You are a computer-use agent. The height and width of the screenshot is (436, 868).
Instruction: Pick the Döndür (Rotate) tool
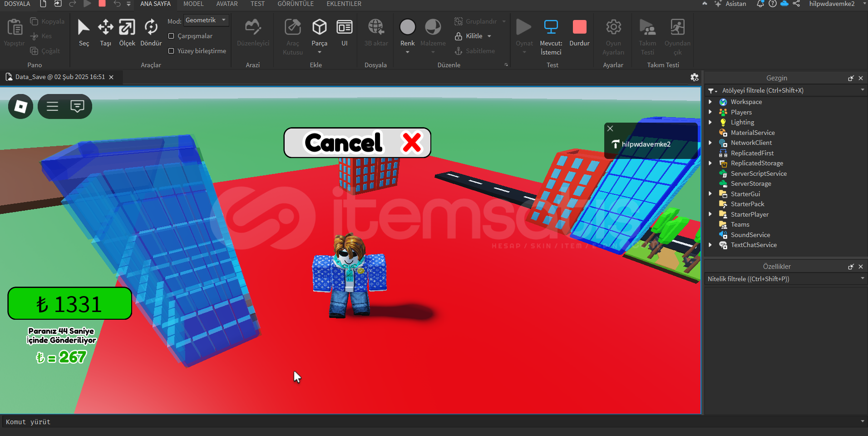(151, 32)
